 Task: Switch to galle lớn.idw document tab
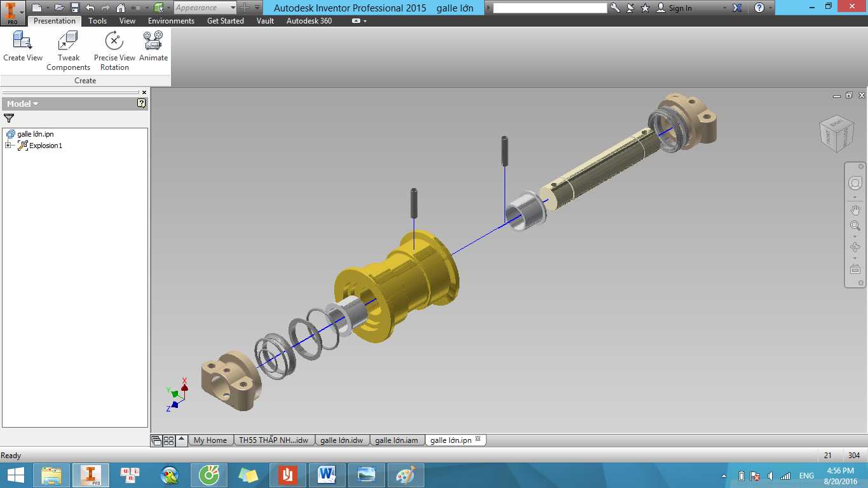point(342,440)
